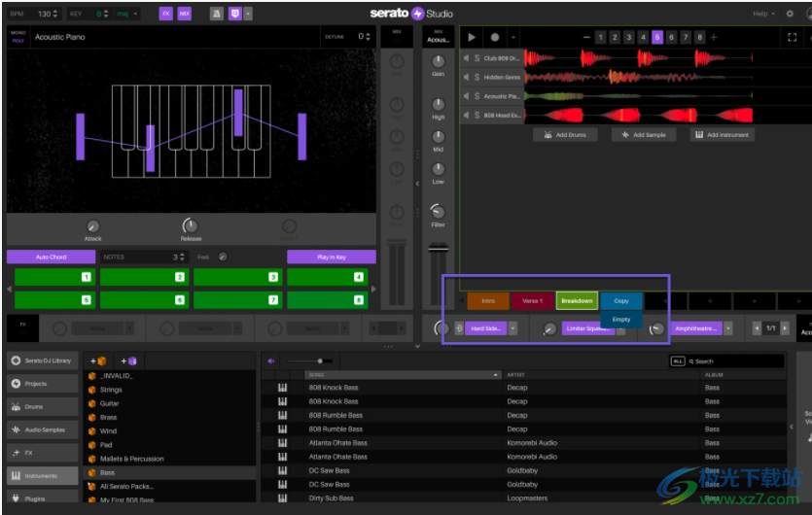Toggle the library preview speaker icon
This screenshot has width=812, height=515.
tap(271, 360)
